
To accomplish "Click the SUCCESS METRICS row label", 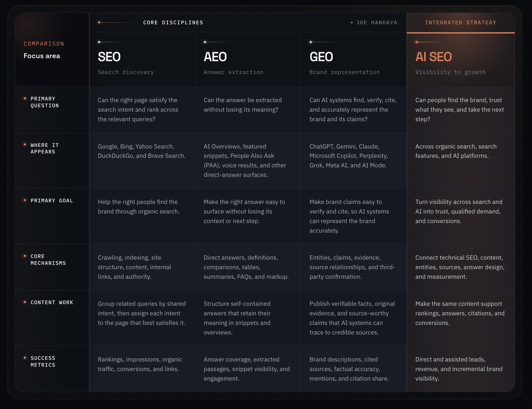I will (43, 361).
